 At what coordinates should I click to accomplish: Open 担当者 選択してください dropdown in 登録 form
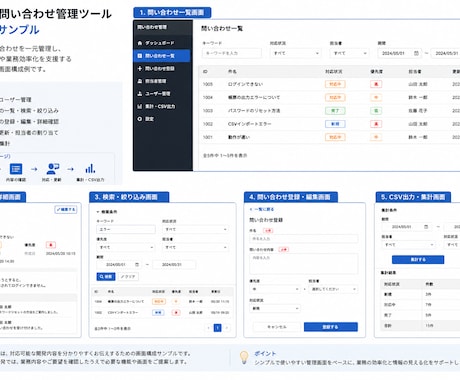[x=333, y=289]
